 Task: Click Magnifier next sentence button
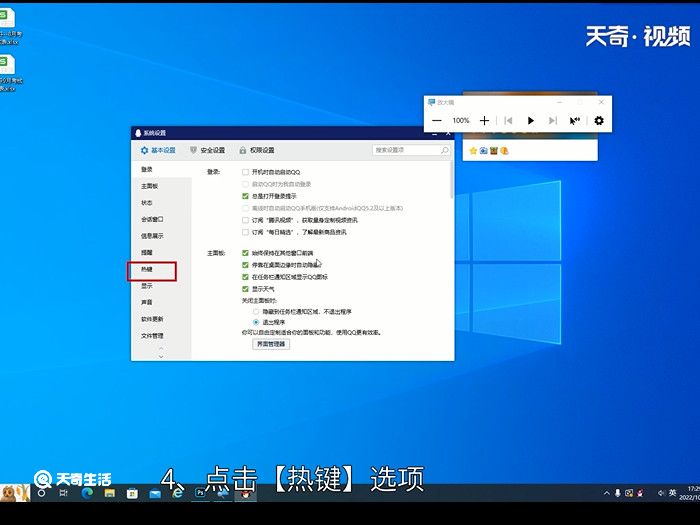point(553,121)
